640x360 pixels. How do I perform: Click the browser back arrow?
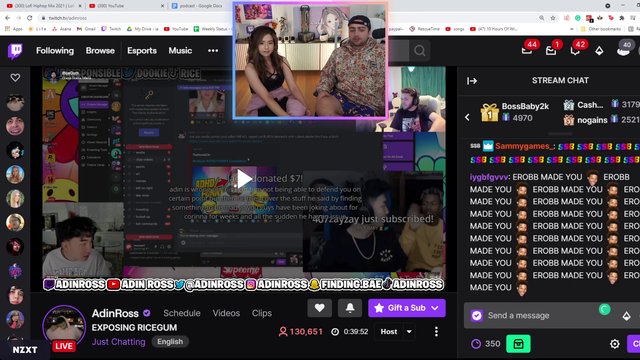7,18
